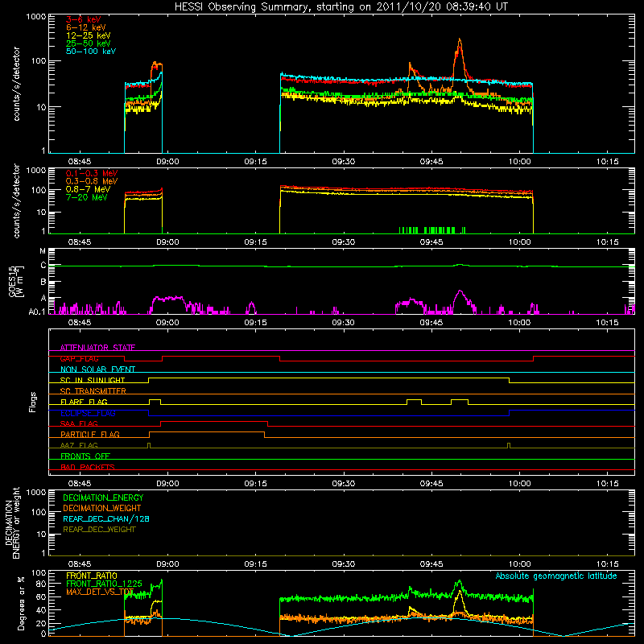Click the FLARE_FLAG label
The image size is (644, 644).
(x=84, y=402)
